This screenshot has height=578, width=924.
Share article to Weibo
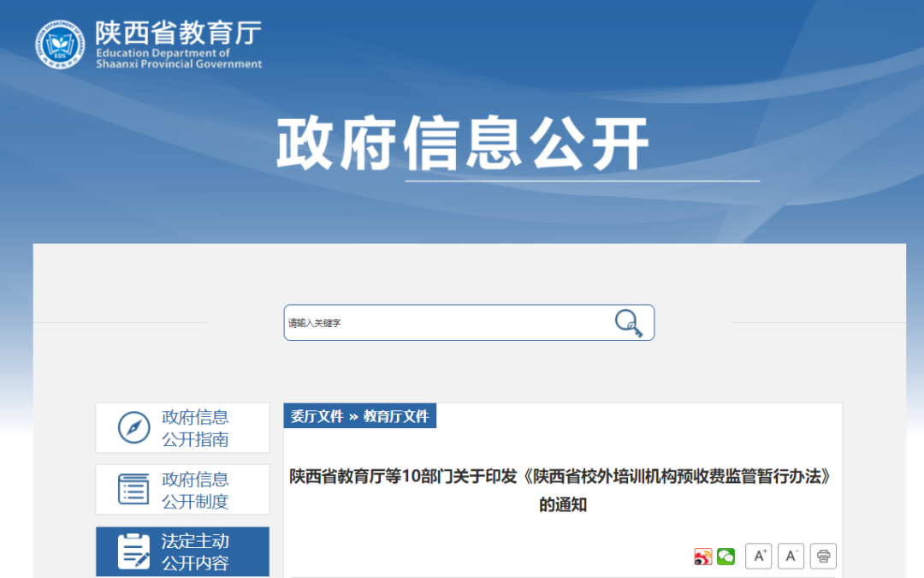coord(702,557)
